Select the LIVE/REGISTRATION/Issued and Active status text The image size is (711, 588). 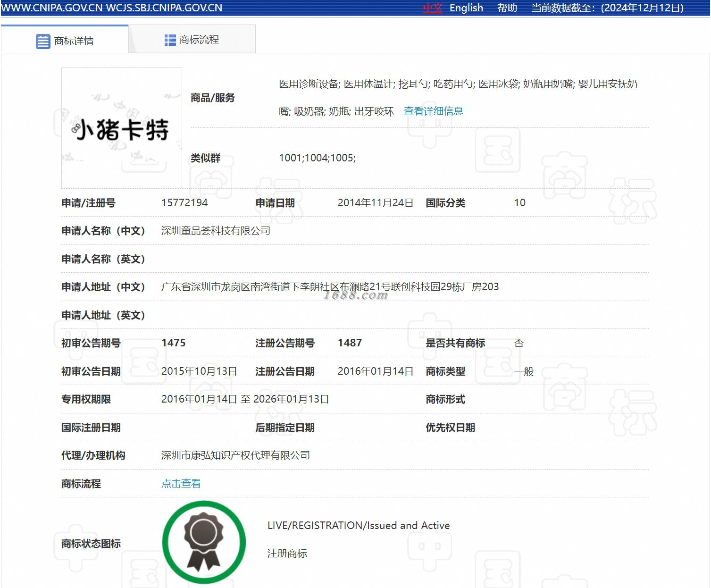point(359,525)
